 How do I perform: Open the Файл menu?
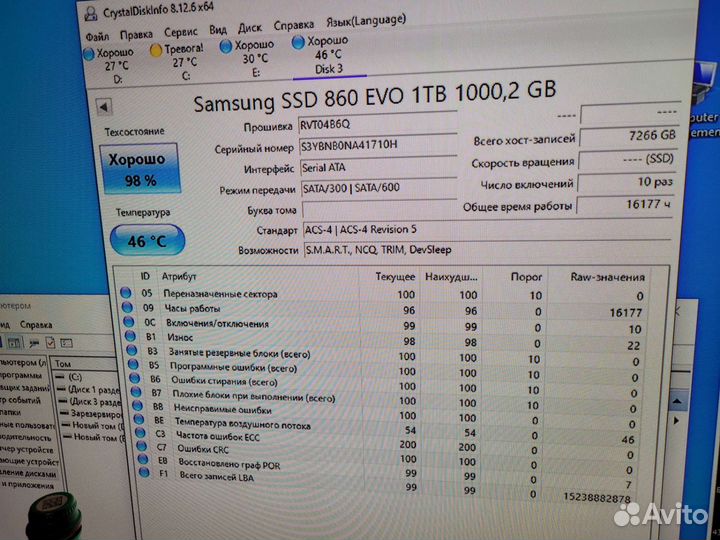[97, 36]
